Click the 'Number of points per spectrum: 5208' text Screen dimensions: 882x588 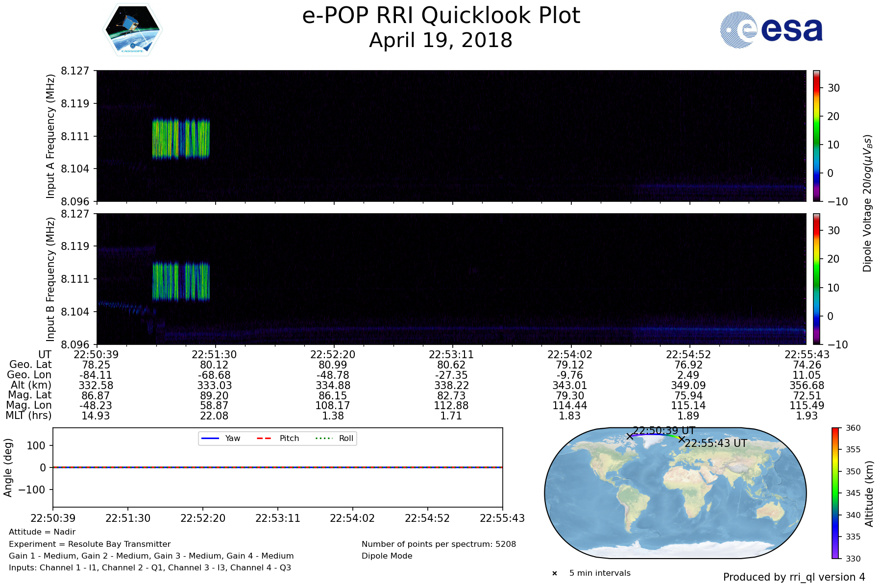pyautogui.click(x=439, y=544)
